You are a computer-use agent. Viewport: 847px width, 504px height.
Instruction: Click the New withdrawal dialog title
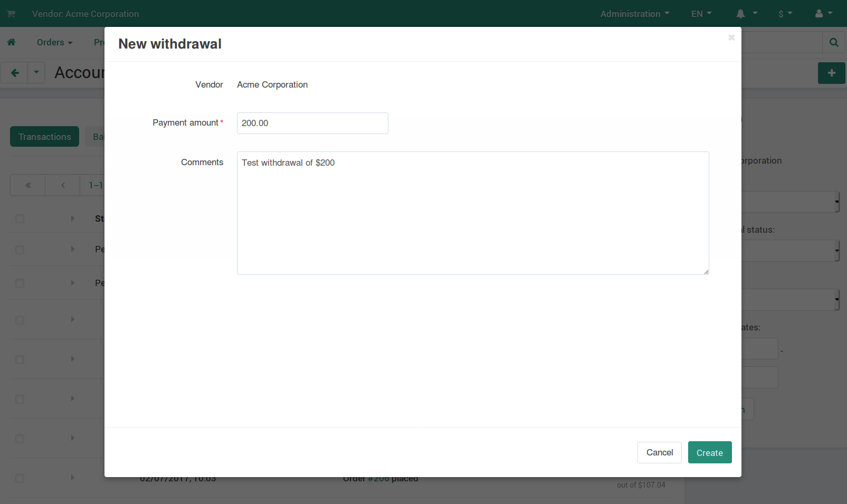(170, 44)
